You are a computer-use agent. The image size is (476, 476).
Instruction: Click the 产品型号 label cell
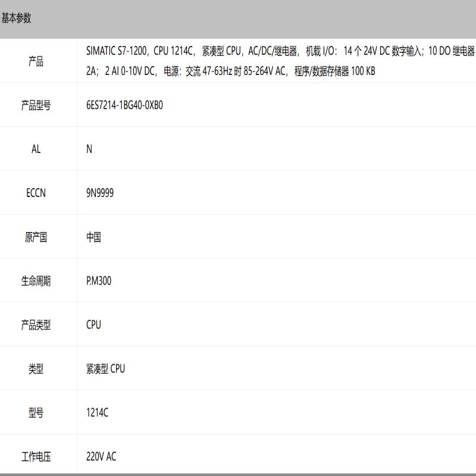pos(36,105)
